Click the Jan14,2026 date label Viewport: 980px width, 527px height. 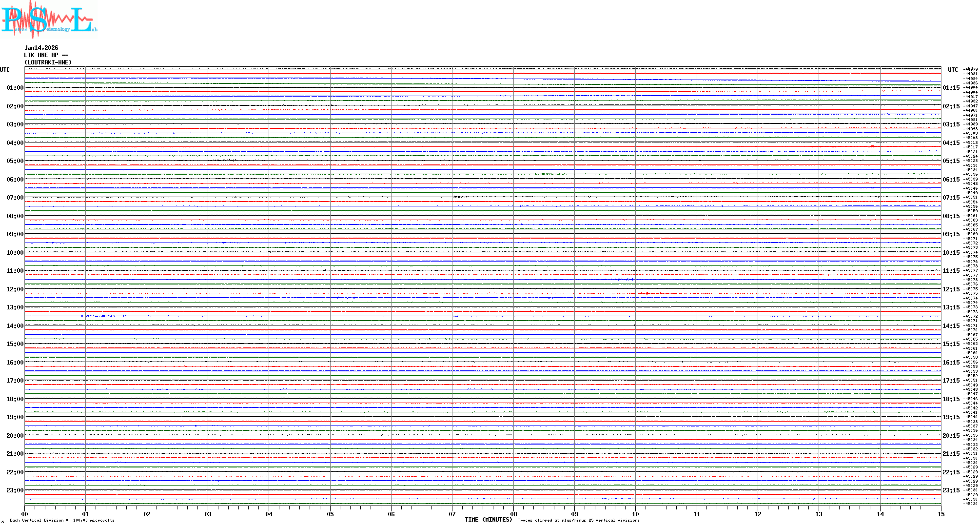[41, 48]
